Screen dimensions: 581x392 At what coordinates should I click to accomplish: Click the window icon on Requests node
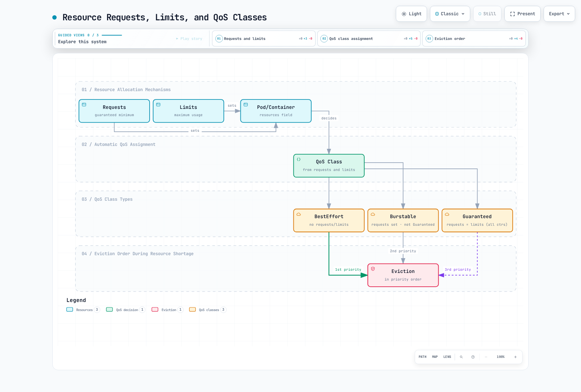point(84,105)
